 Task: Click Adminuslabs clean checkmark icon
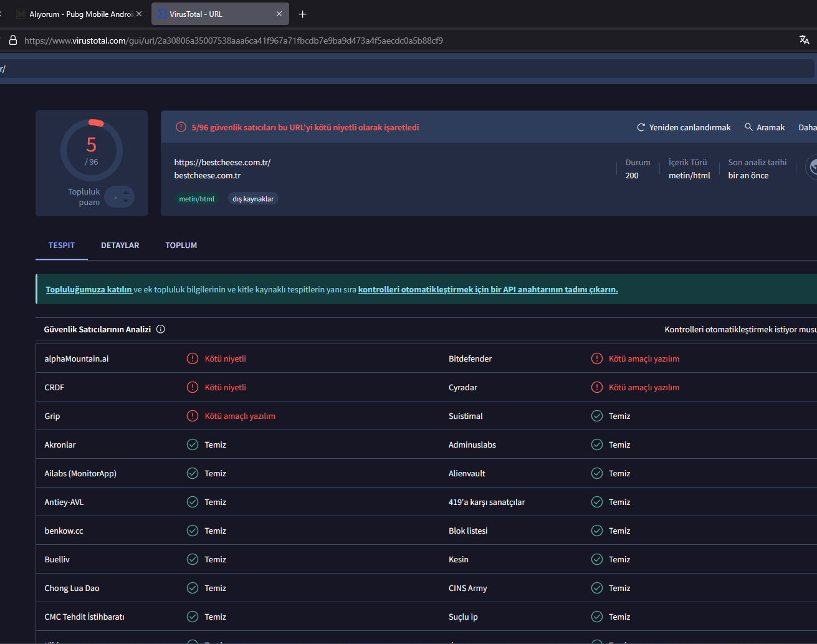coord(597,445)
